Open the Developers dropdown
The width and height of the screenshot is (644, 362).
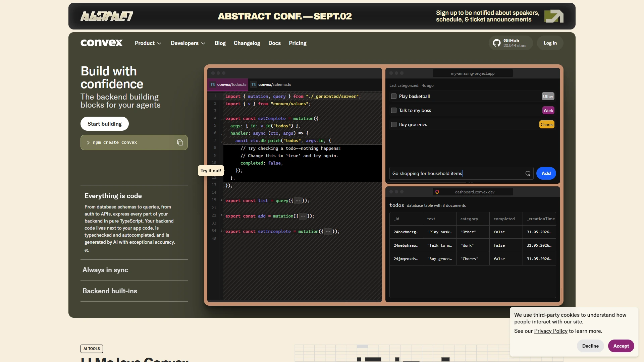tap(188, 43)
